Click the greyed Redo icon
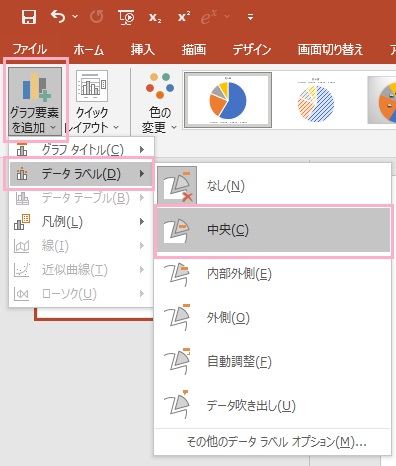 click(x=97, y=17)
